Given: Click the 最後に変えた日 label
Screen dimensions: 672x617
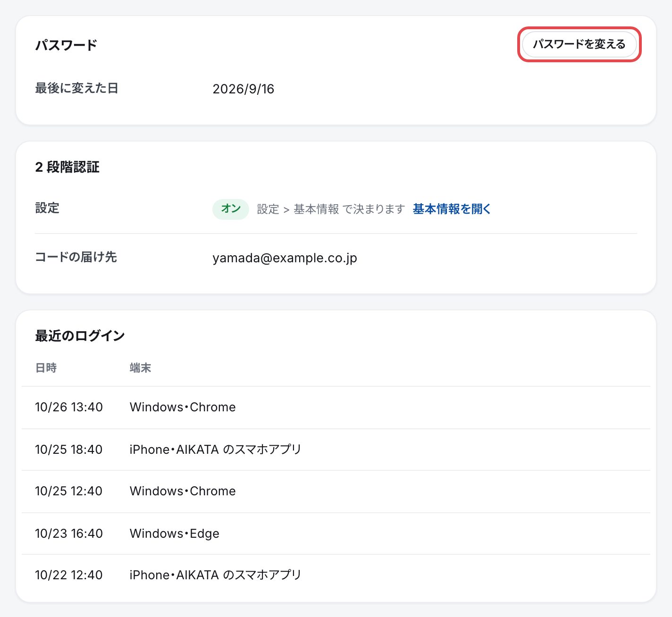Looking at the screenshot, I should [x=76, y=88].
